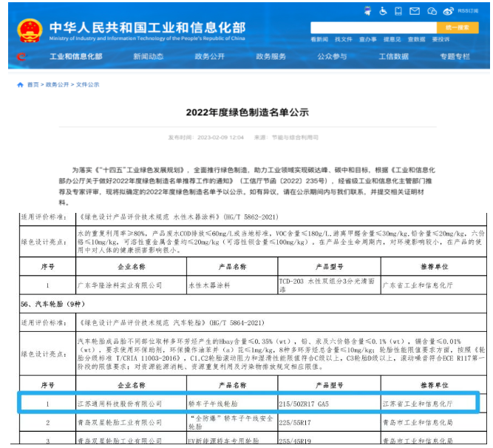Click the section heading 56、汽车轮胎 (9种)

coord(52,304)
